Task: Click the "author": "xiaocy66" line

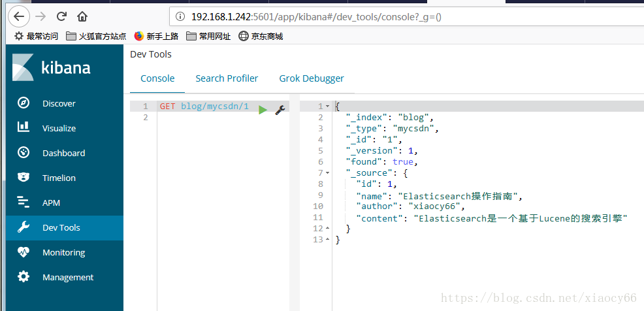Action: point(411,206)
